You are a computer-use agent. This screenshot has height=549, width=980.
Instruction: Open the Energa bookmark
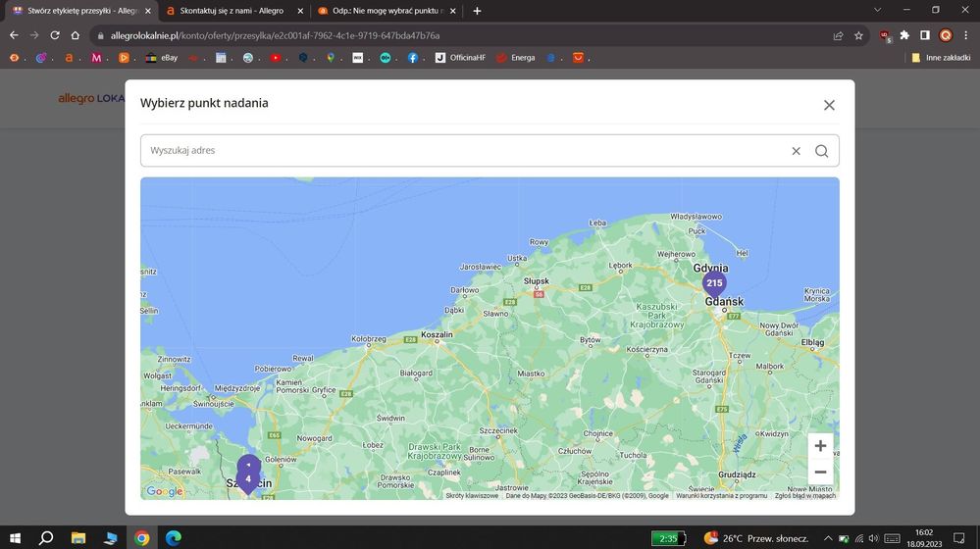pos(516,58)
